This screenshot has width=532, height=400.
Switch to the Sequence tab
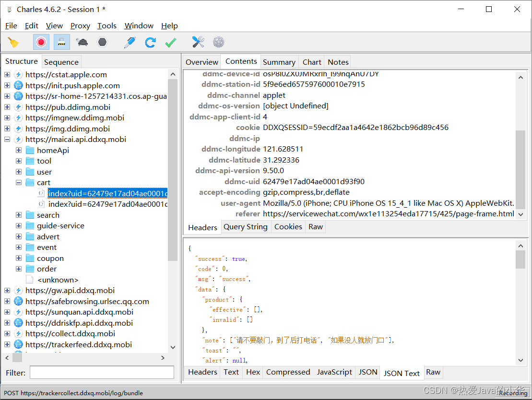61,62
